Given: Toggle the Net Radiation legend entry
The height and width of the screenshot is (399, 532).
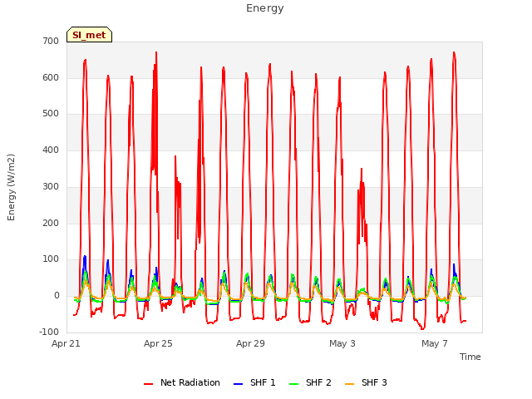Looking at the screenshot, I should (x=181, y=382).
